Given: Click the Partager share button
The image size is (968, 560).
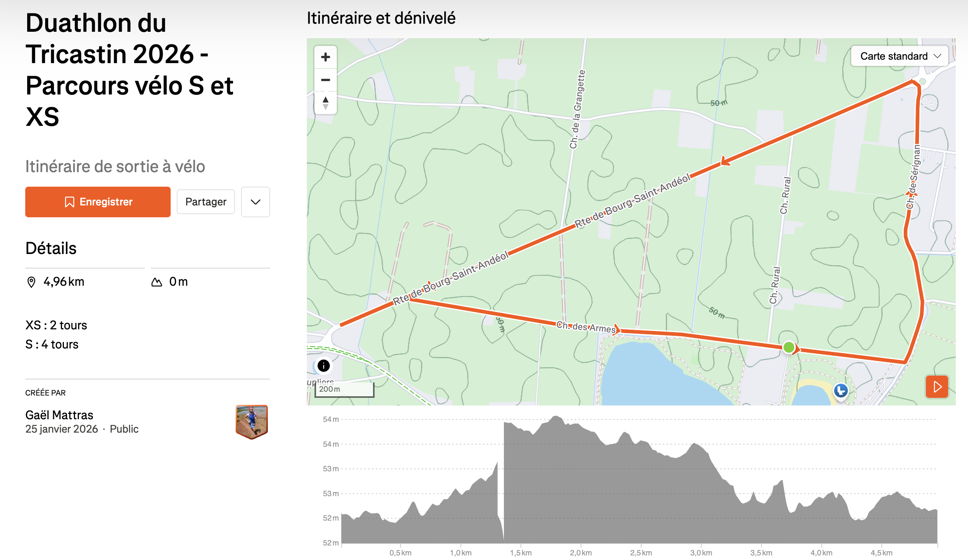Looking at the screenshot, I should tap(205, 202).
